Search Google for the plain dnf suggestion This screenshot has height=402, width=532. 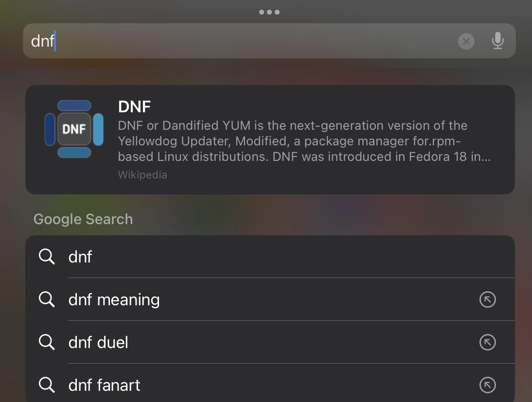click(81, 257)
